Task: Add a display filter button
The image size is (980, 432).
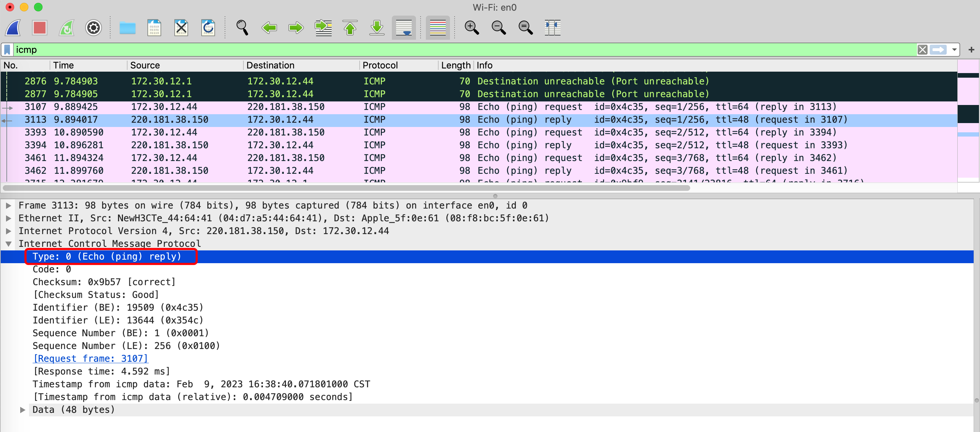Action: click(971, 50)
